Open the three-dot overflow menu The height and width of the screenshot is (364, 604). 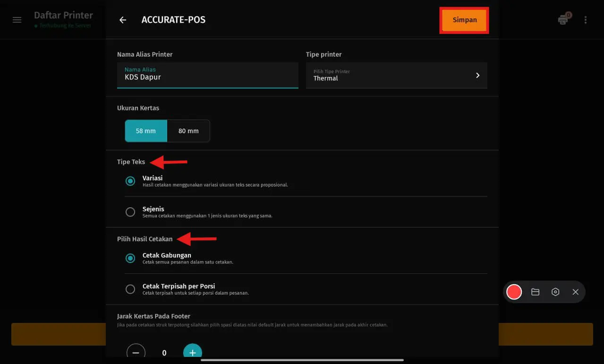point(586,20)
